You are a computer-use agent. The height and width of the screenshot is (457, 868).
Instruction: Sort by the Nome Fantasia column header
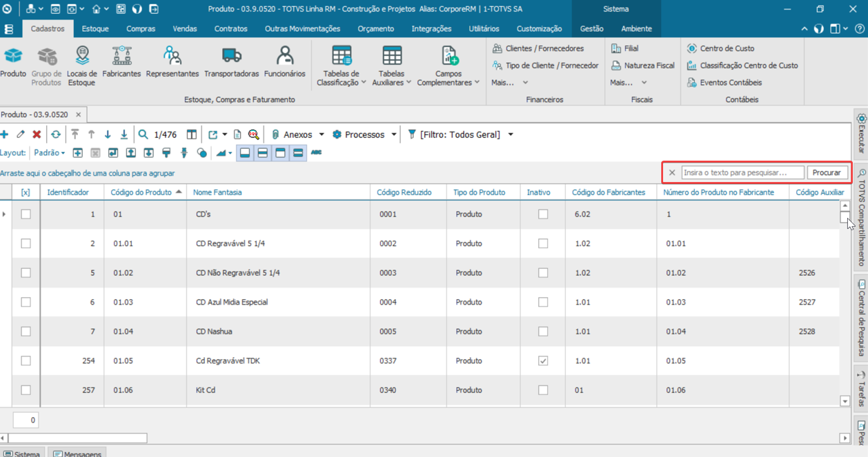coord(278,192)
